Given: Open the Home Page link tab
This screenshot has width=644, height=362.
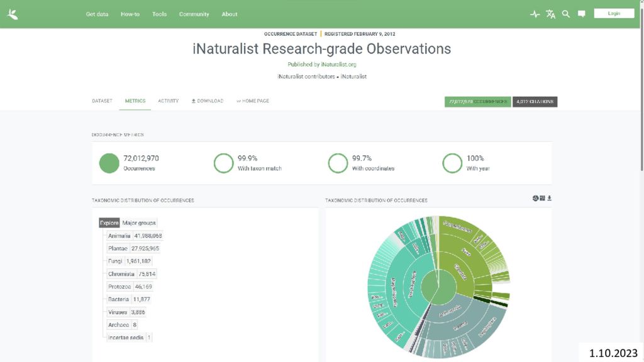Looking at the screenshot, I should [253, 101].
